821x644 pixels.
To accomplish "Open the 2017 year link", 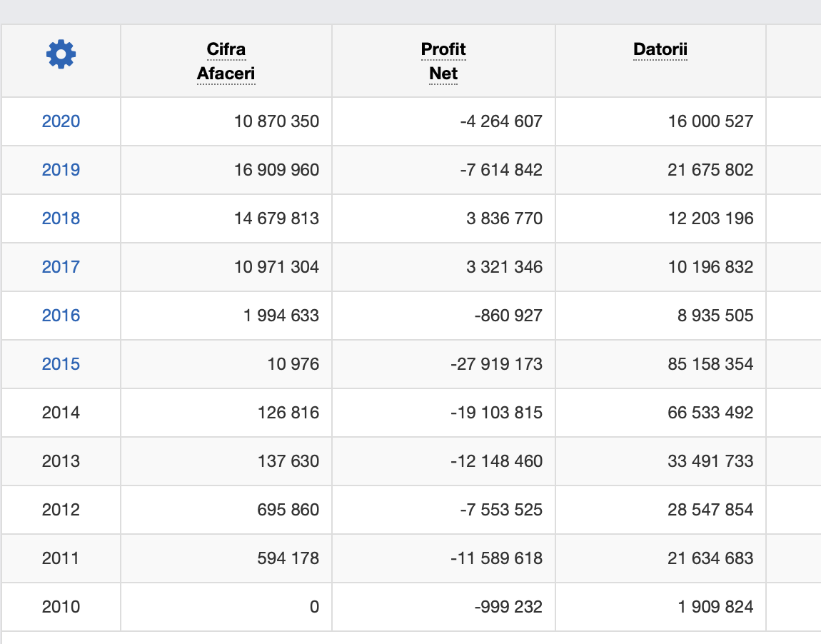I will pyautogui.click(x=61, y=267).
